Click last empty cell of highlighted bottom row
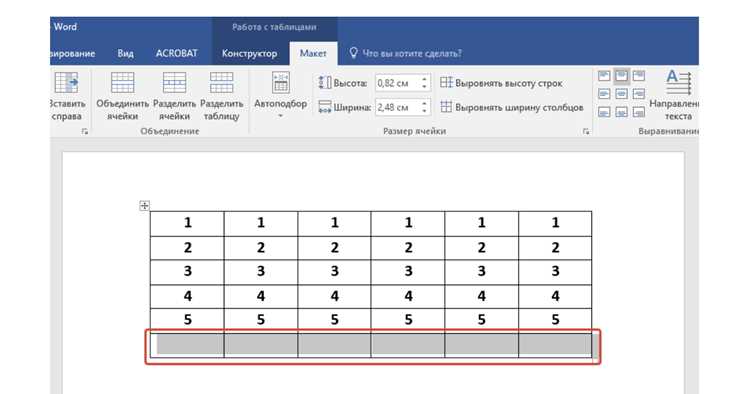Screen dimensions: 750x394 point(555,345)
